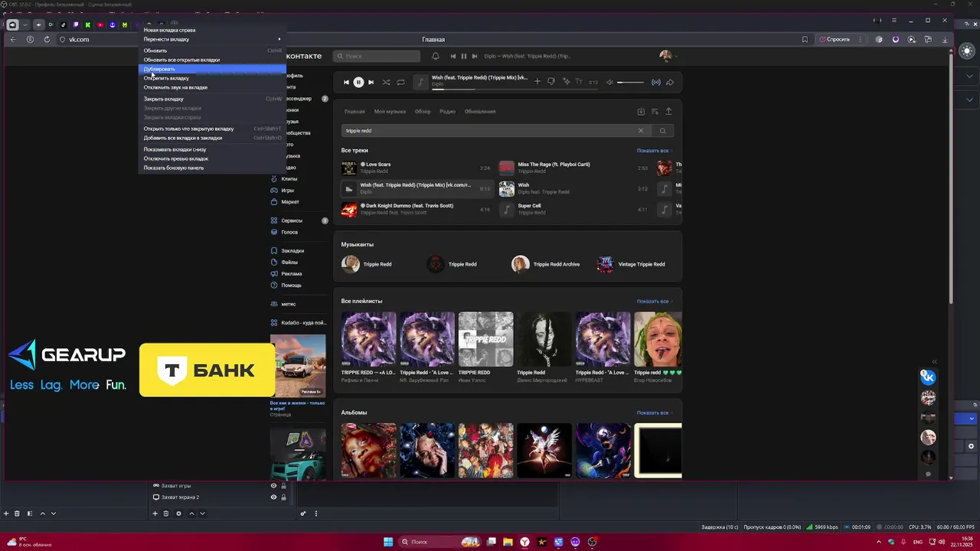Switch to the Радио tab
The height and width of the screenshot is (551, 980).
(447, 112)
